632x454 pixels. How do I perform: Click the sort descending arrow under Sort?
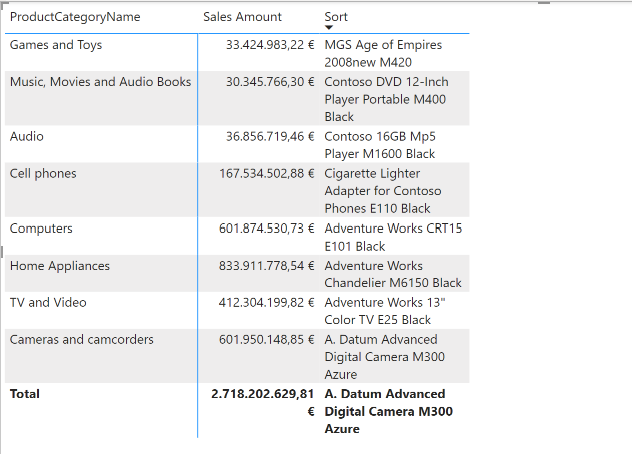pyautogui.click(x=329, y=27)
